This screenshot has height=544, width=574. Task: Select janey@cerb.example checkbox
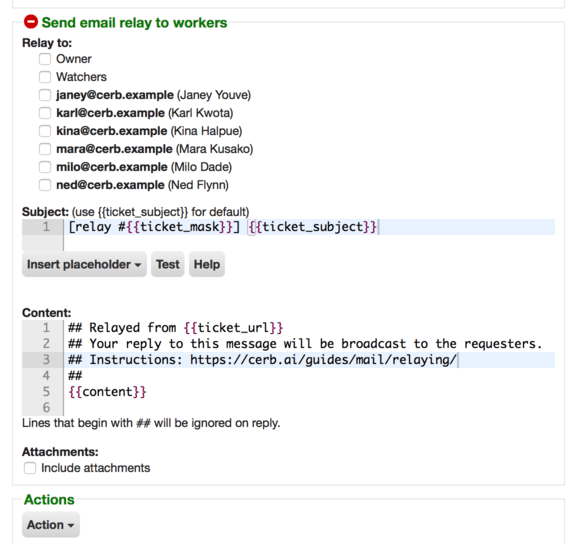click(x=45, y=95)
